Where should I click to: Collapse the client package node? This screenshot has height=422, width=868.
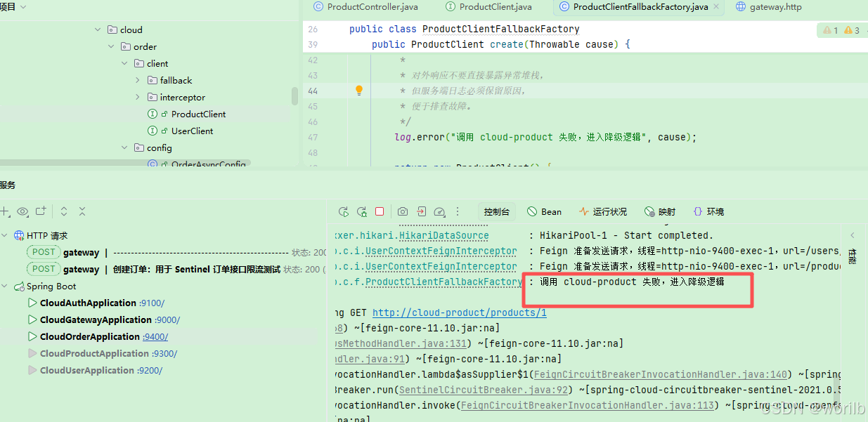(x=124, y=64)
